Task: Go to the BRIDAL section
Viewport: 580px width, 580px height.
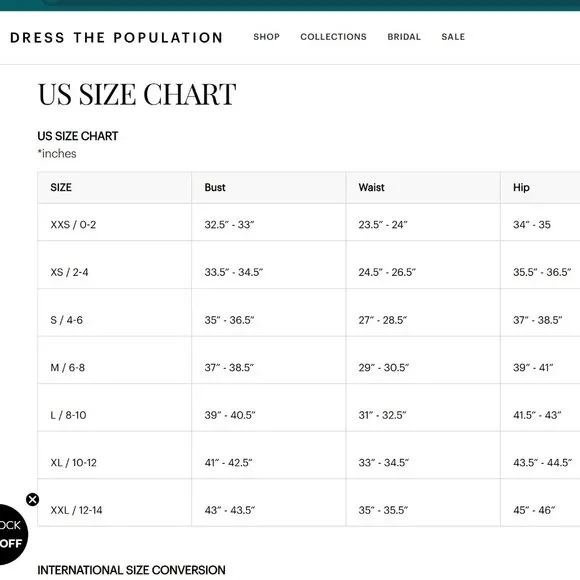Action: [x=404, y=37]
